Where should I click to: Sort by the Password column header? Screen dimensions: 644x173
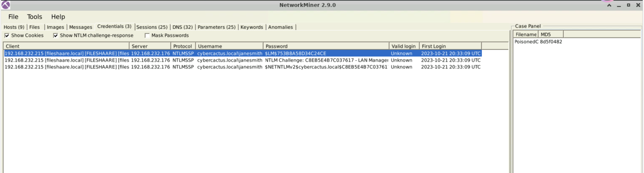[x=326, y=46]
